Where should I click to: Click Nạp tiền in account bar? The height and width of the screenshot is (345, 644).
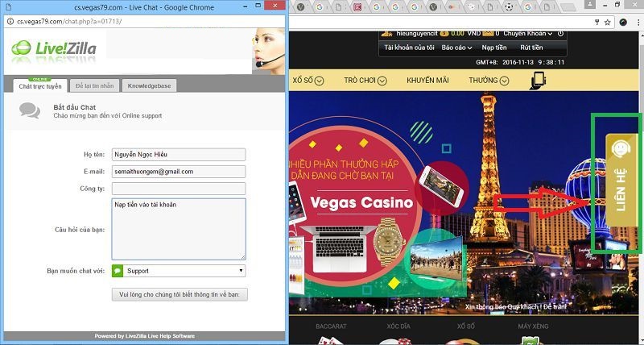[x=494, y=48]
